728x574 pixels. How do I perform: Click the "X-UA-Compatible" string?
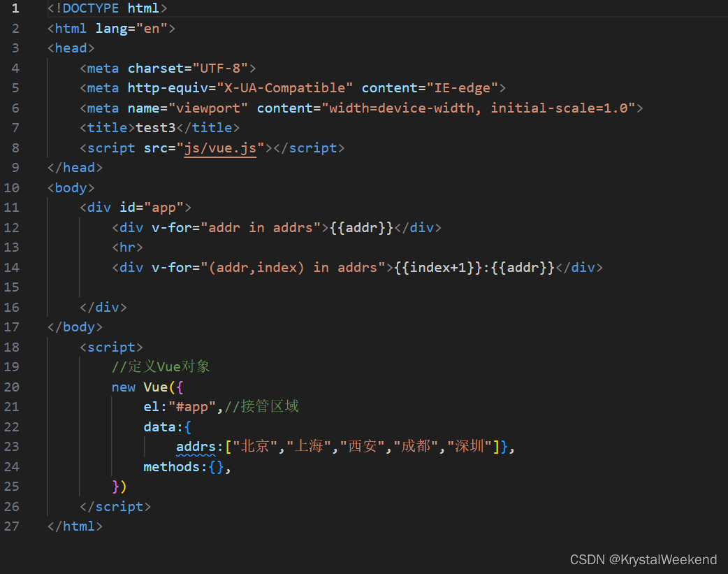point(284,88)
